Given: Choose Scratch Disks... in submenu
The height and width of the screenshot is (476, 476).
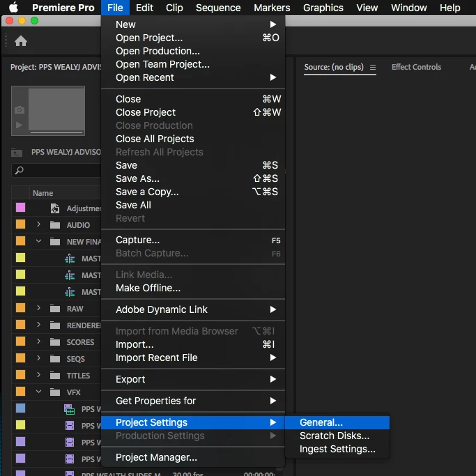Looking at the screenshot, I should [337, 436].
